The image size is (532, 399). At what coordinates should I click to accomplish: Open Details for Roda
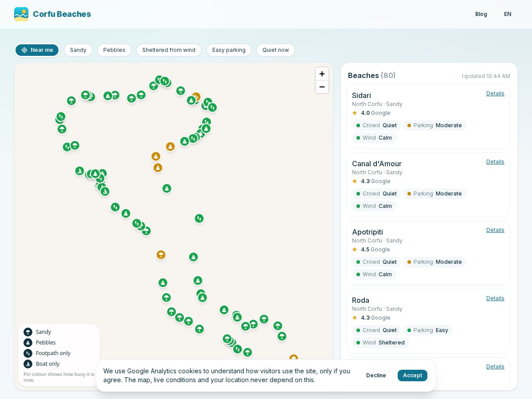click(x=495, y=298)
